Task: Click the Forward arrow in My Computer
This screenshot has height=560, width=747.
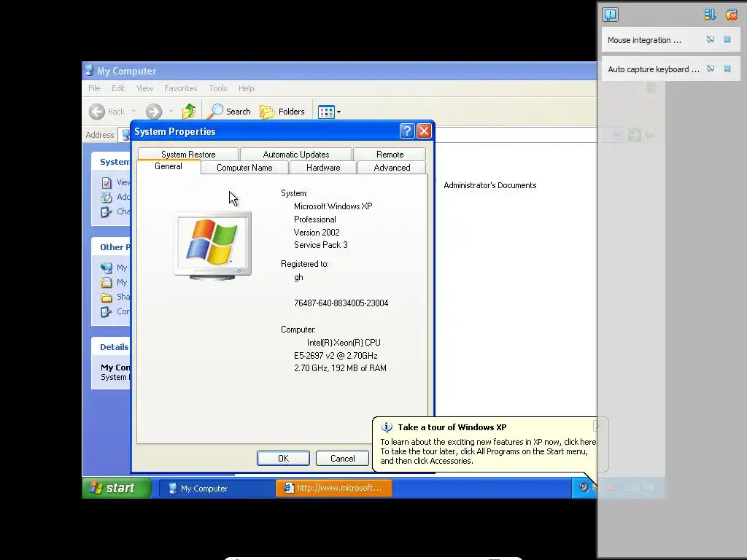Action: click(x=154, y=112)
